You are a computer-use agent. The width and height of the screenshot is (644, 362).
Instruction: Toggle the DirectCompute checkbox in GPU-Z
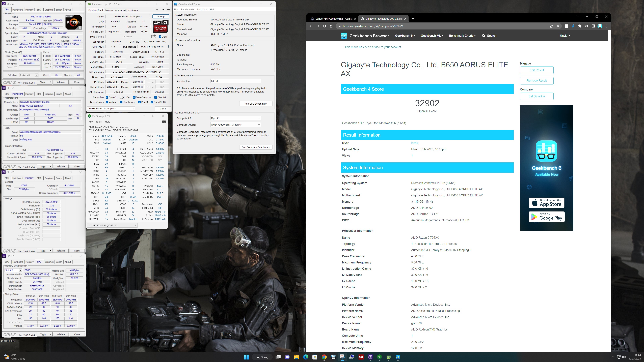pos(134,97)
